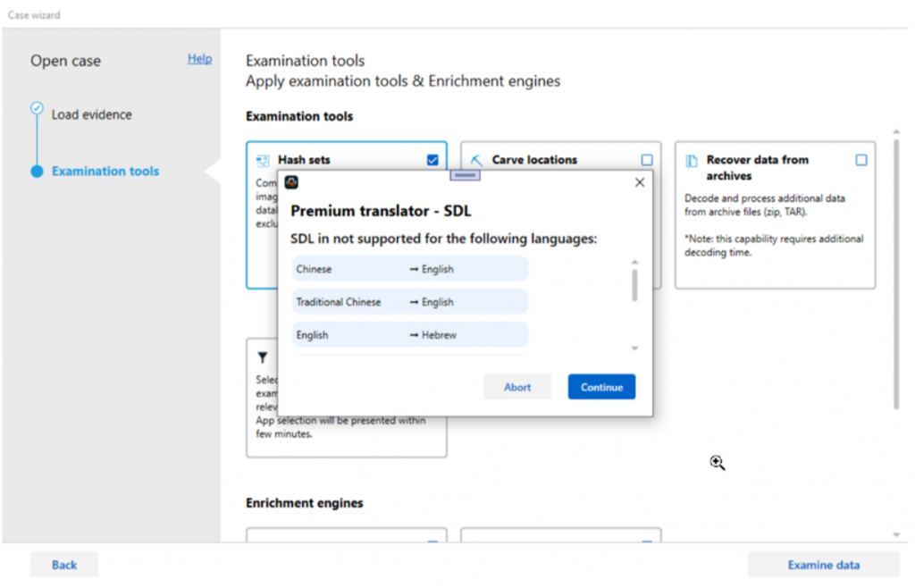
Task: Click the Recover data from archives title
Action: [758, 168]
